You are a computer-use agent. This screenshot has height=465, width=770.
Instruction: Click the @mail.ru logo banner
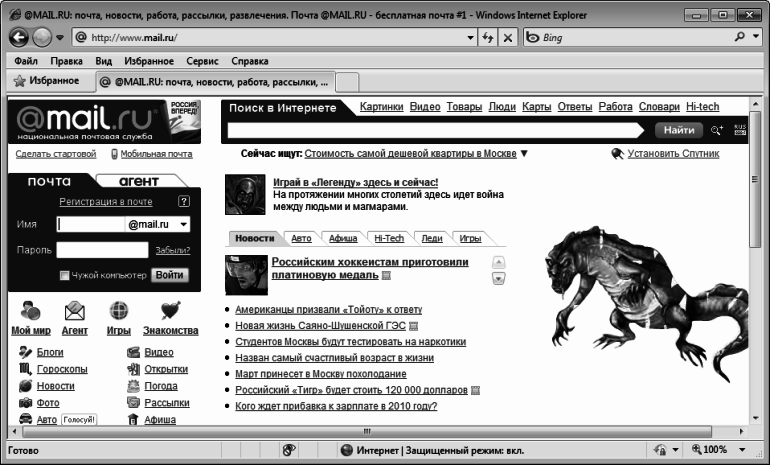pyautogui.click(x=104, y=121)
